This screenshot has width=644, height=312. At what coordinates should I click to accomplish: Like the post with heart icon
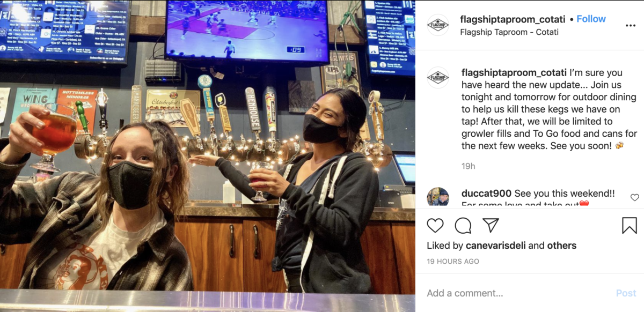(x=435, y=226)
